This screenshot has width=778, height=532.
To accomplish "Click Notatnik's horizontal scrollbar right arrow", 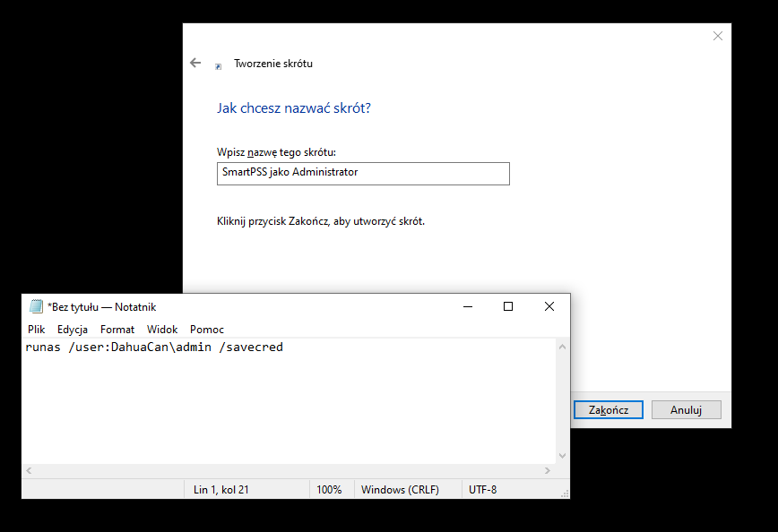I will (548, 470).
